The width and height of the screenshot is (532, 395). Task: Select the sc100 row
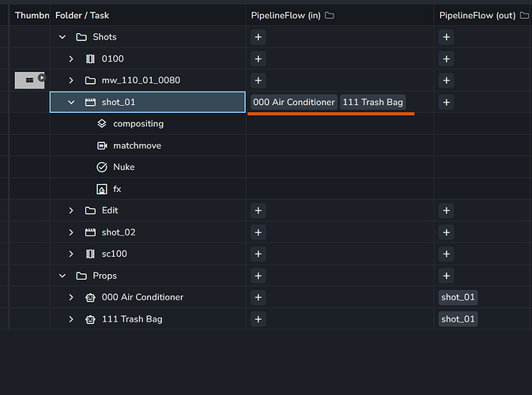coord(115,254)
